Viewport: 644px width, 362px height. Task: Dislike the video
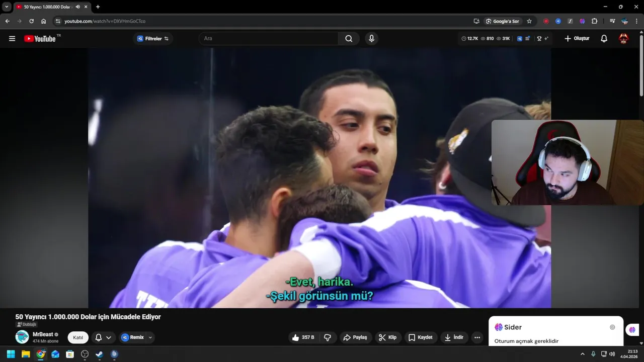tap(328, 337)
